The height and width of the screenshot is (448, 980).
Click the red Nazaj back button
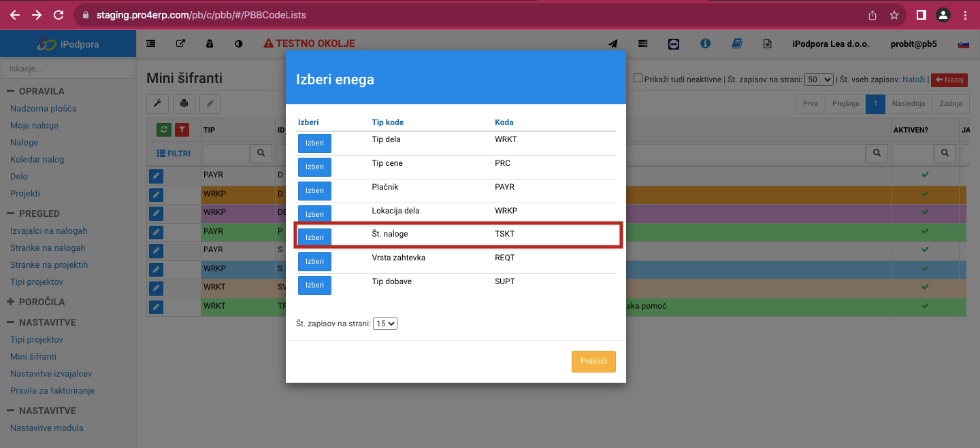949,80
